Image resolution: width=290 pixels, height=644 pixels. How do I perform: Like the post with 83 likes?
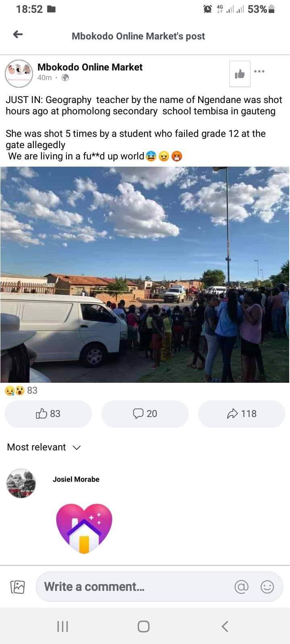48,414
